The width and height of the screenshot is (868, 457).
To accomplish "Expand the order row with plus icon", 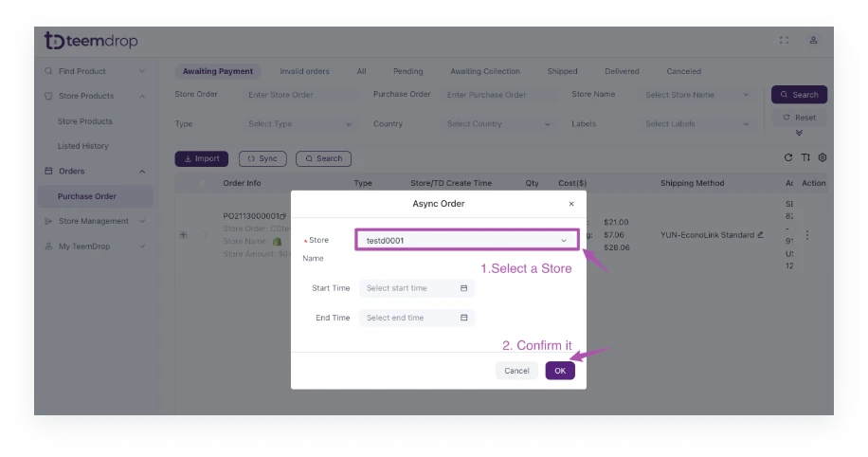I will point(184,235).
